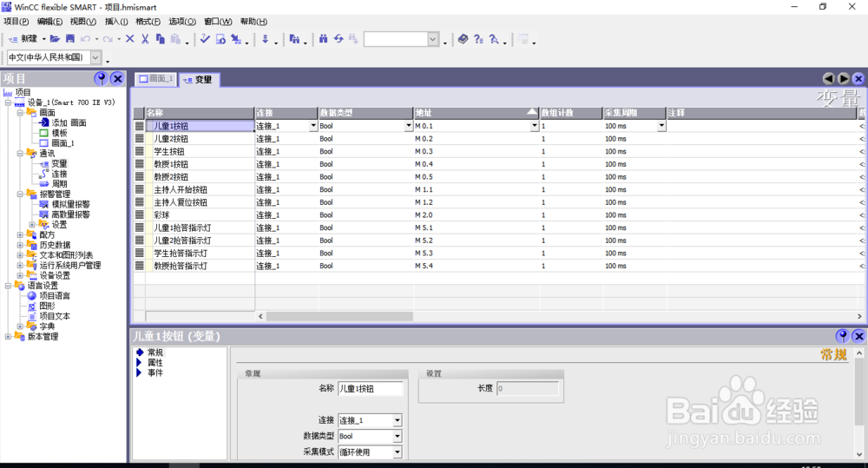Image resolution: width=868 pixels, height=468 pixels.
Task: Expand the 配方 tree node
Action: click(x=20, y=234)
